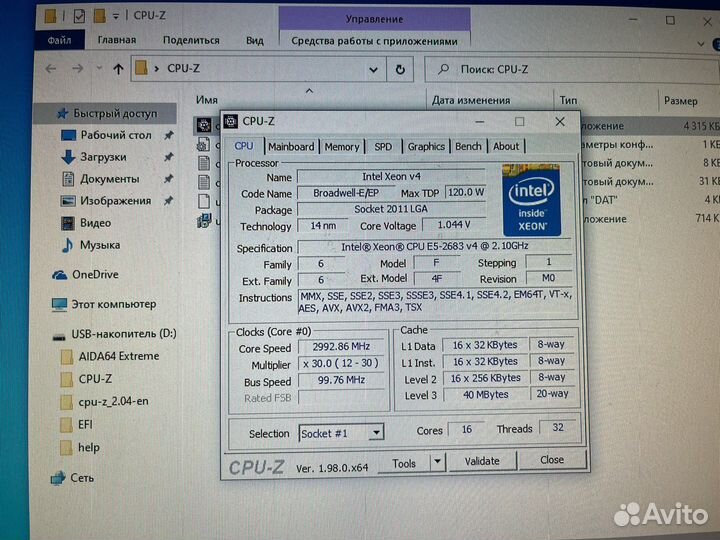Open Быстрый доступ in navigation pane
The width and height of the screenshot is (720, 540).
[107, 113]
